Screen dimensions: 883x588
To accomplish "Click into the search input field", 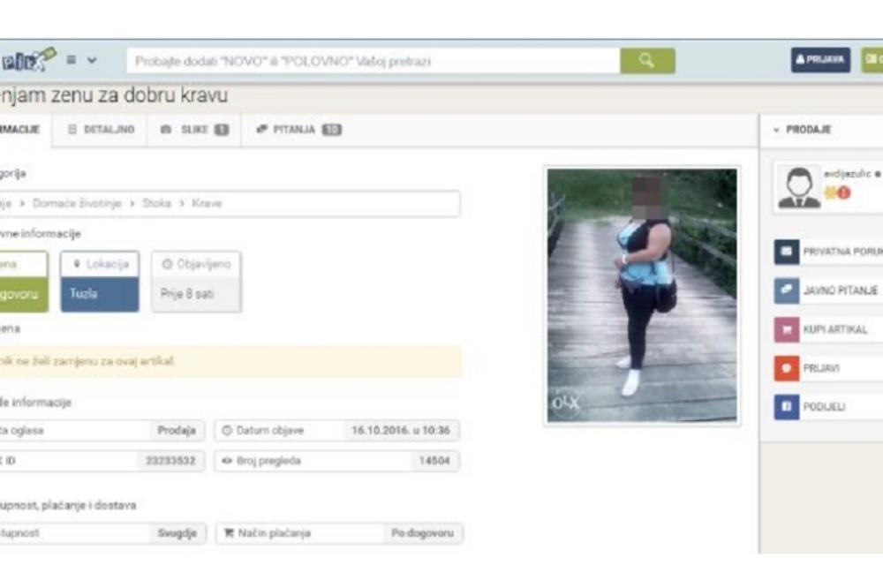I will point(371,62).
